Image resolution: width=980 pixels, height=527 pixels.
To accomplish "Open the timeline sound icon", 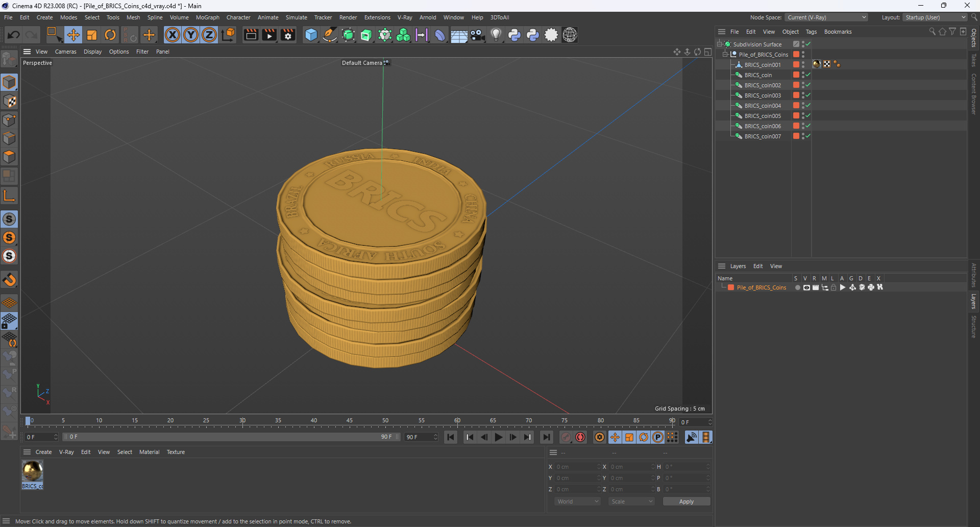I will [692, 437].
